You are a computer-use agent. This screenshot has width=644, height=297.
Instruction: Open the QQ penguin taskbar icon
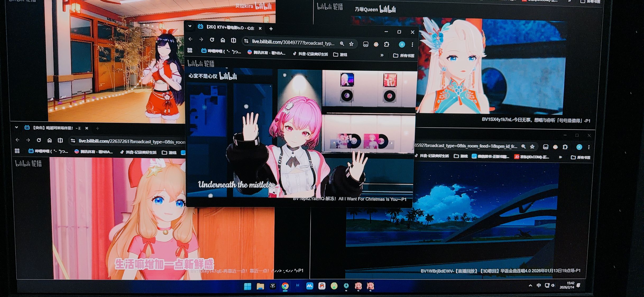(322, 286)
